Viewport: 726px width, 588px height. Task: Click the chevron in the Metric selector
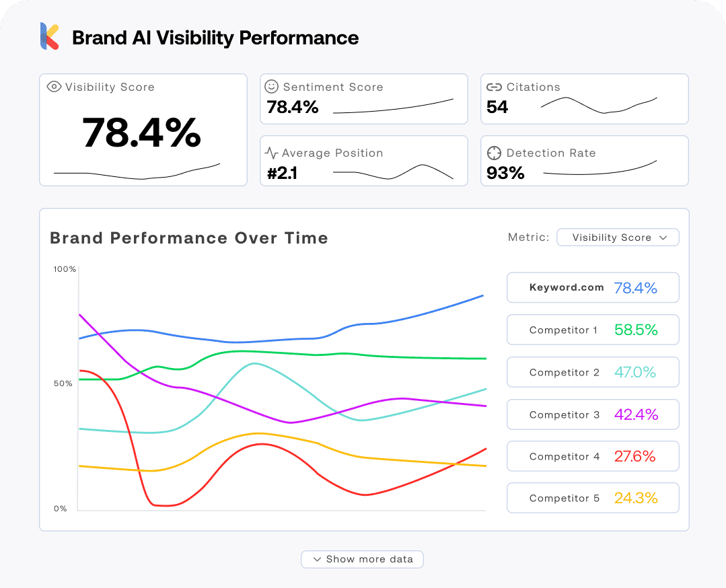point(663,237)
